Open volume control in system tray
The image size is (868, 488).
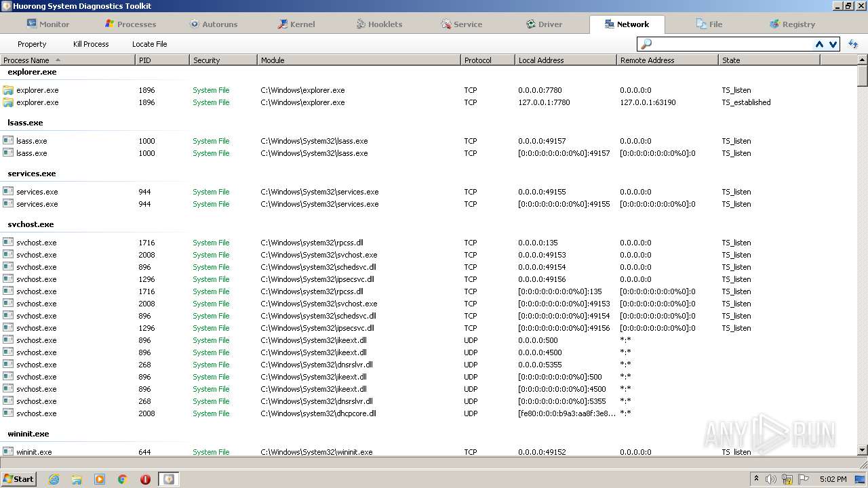coord(771,479)
